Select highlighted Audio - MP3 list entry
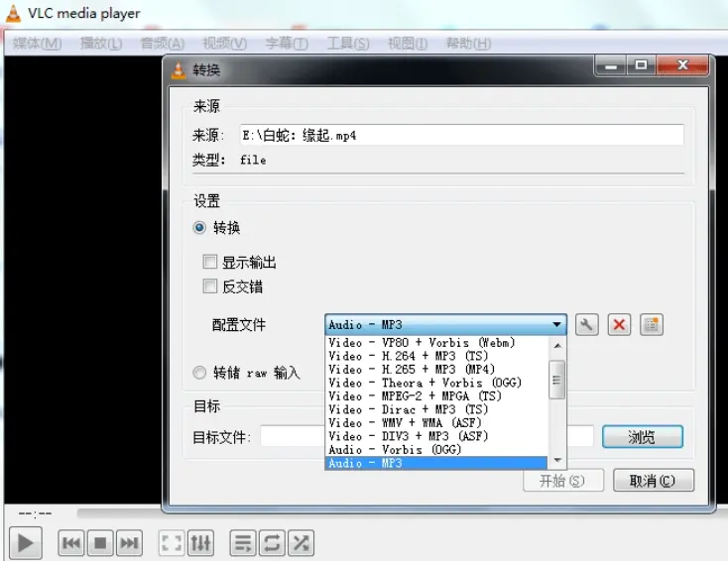Screen dimensions: 728x561 pyautogui.click(x=436, y=463)
